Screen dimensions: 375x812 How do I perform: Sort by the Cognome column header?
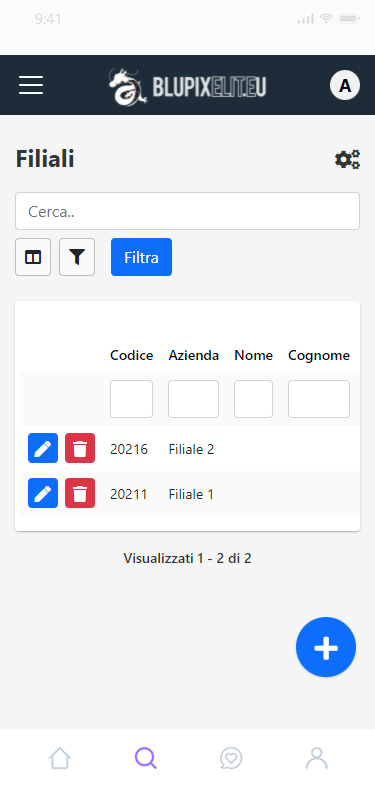tap(319, 355)
